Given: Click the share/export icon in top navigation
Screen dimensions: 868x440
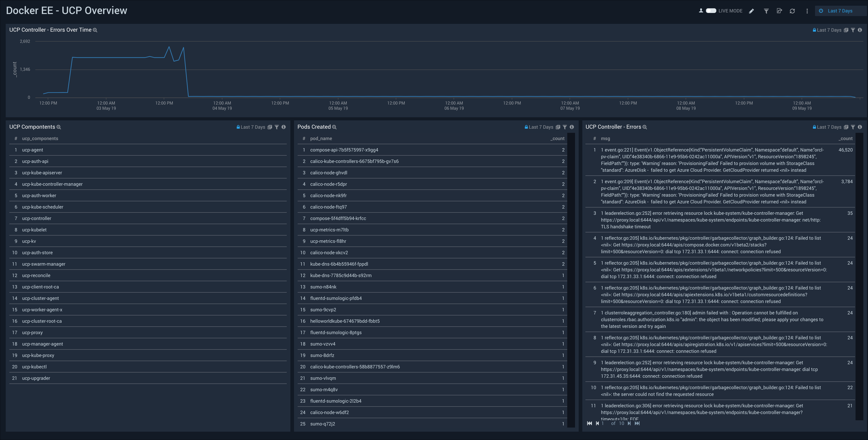Looking at the screenshot, I should tap(780, 10).
